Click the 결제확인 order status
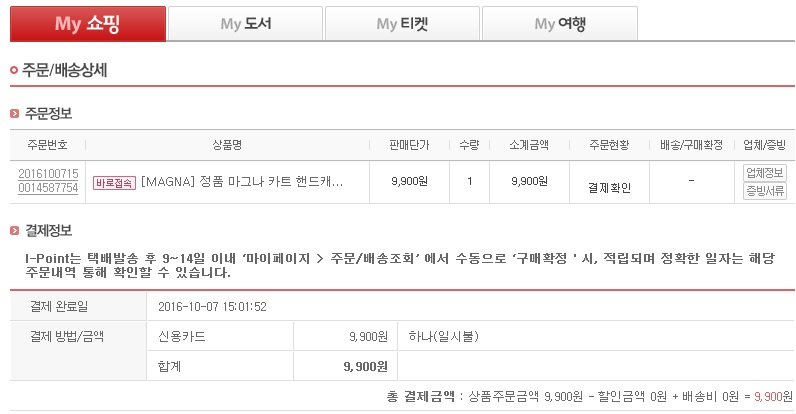The height and width of the screenshot is (414, 796). tap(610, 187)
